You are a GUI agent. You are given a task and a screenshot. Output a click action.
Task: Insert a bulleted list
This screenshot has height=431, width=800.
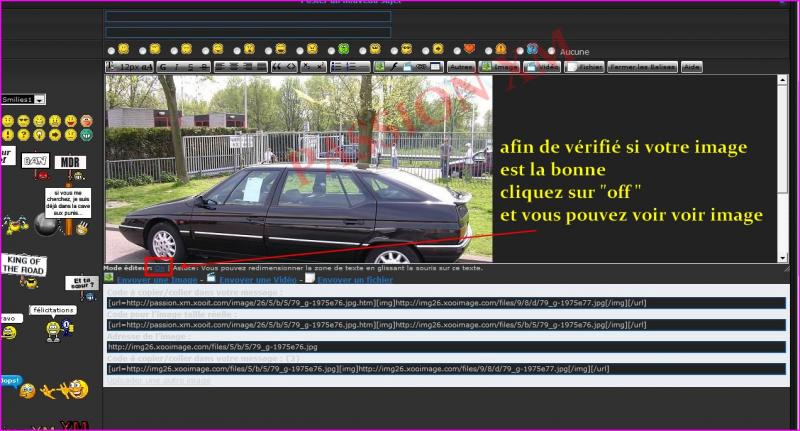[x=337, y=67]
